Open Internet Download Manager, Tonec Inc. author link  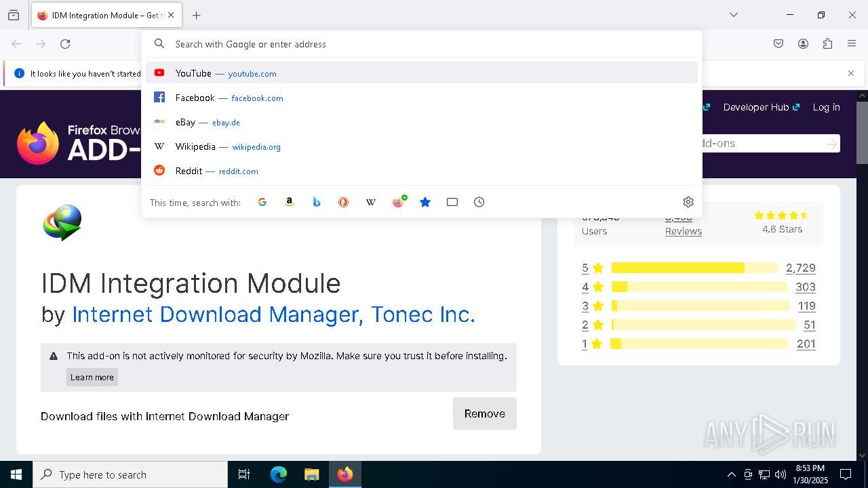274,314
